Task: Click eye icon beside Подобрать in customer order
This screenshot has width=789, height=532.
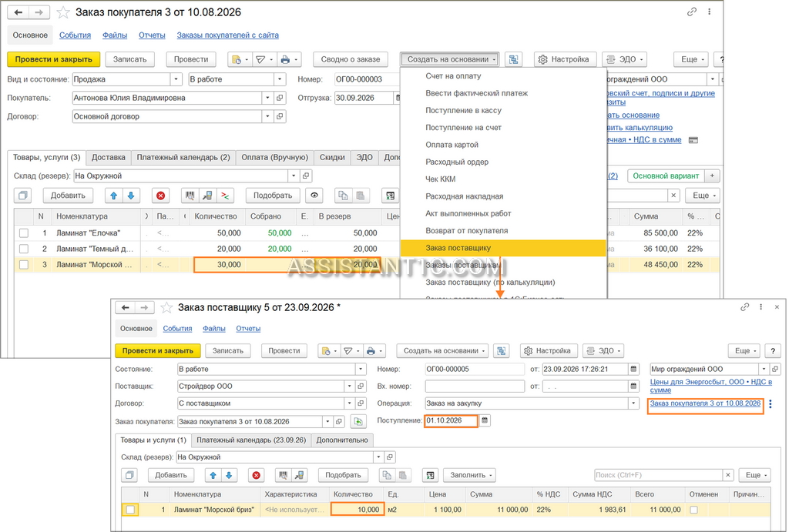Action: [x=314, y=196]
